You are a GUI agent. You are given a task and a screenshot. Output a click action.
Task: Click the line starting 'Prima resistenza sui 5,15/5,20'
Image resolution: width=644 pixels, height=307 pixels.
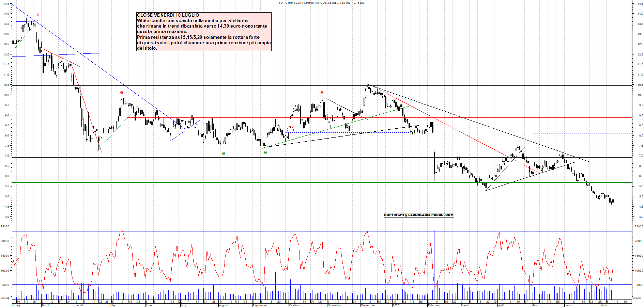coord(198,37)
